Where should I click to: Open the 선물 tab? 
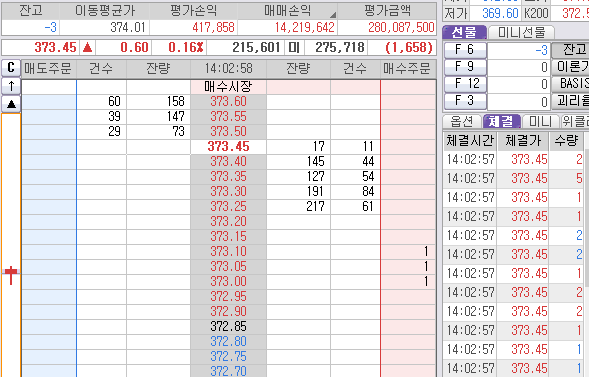pos(464,32)
